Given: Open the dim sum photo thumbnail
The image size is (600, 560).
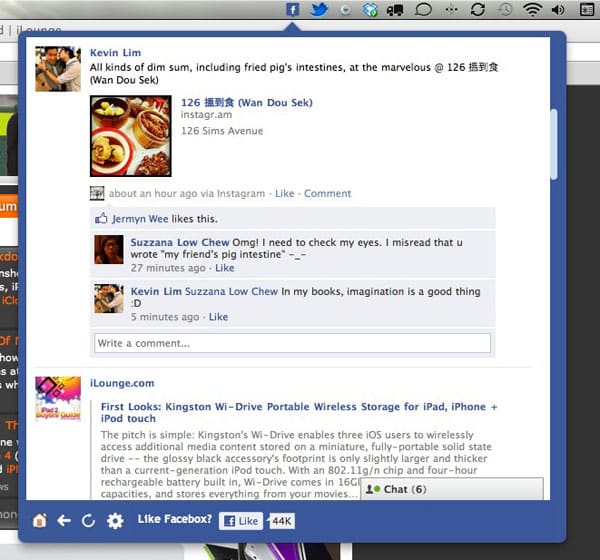Looking at the screenshot, I should tap(130, 135).
